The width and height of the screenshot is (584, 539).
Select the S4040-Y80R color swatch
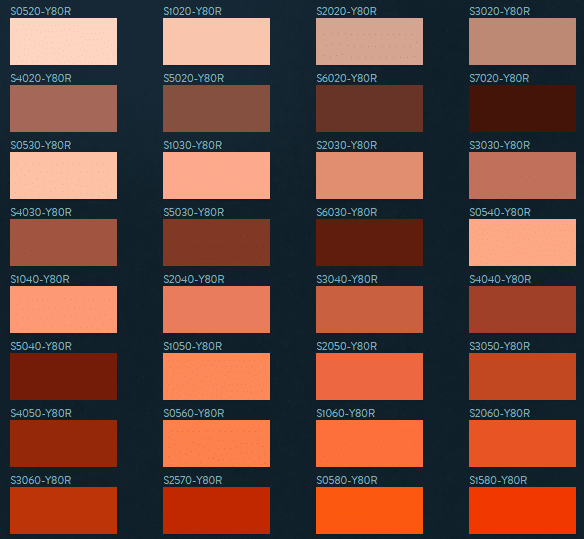coord(523,310)
